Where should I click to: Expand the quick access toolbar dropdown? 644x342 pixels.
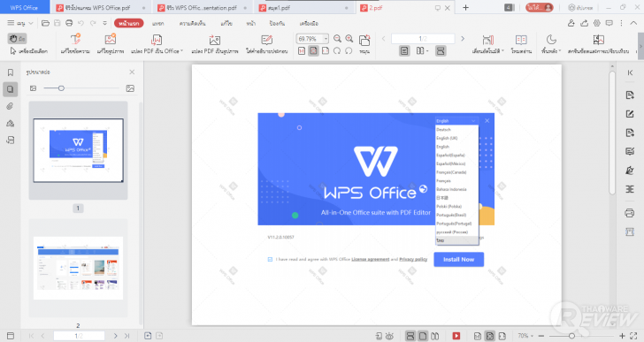(x=104, y=23)
